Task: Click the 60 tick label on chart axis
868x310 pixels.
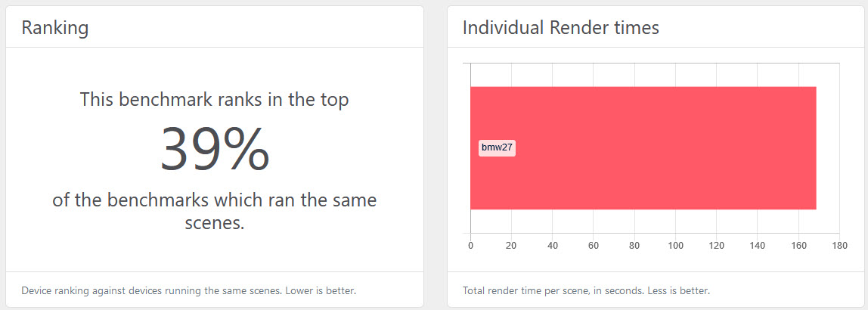Action: [x=594, y=246]
